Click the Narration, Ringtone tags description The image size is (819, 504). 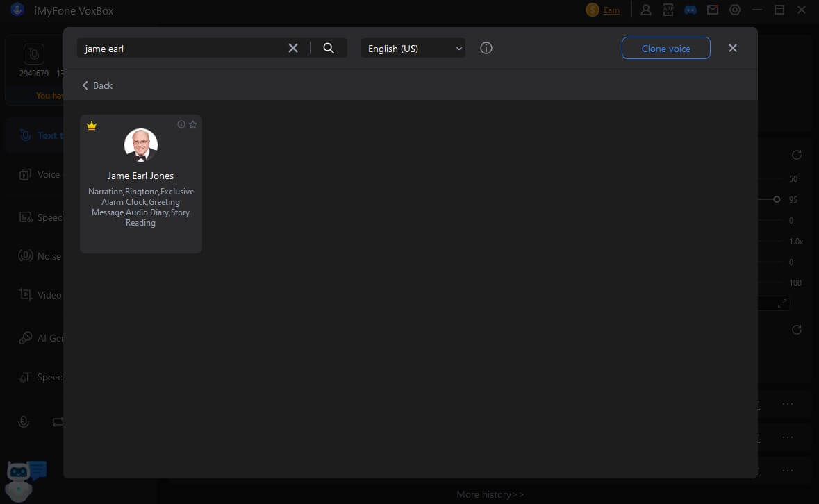[x=140, y=207]
